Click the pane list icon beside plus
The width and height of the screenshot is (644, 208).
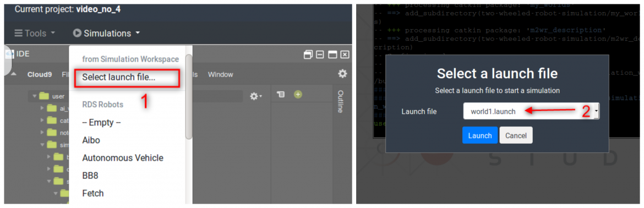click(281, 94)
